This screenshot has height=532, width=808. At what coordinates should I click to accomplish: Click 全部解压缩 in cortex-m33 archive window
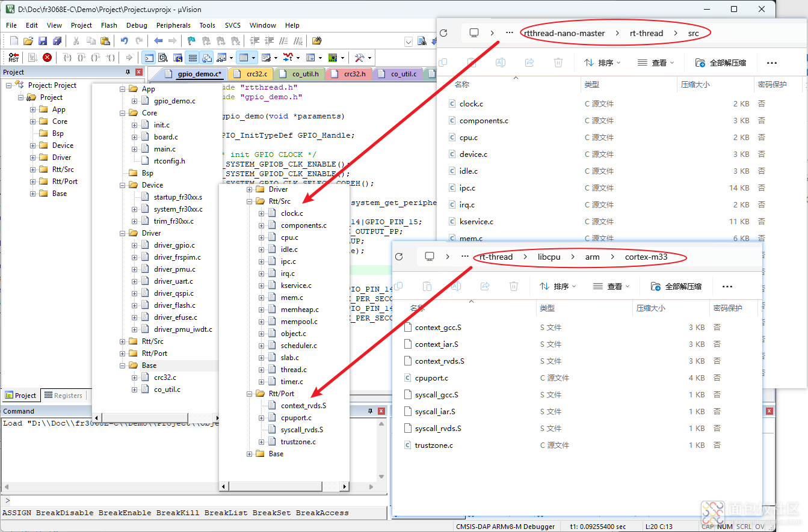tap(676, 286)
